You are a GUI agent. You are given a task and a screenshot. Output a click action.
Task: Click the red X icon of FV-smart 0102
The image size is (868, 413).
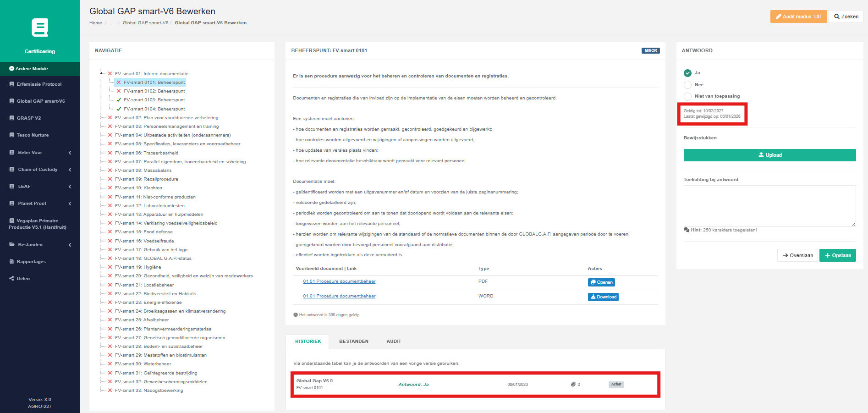coord(119,91)
